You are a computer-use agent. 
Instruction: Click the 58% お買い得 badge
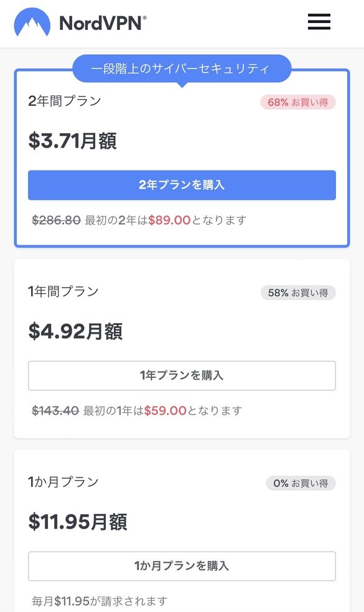pyautogui.click(x=298, y=293)
